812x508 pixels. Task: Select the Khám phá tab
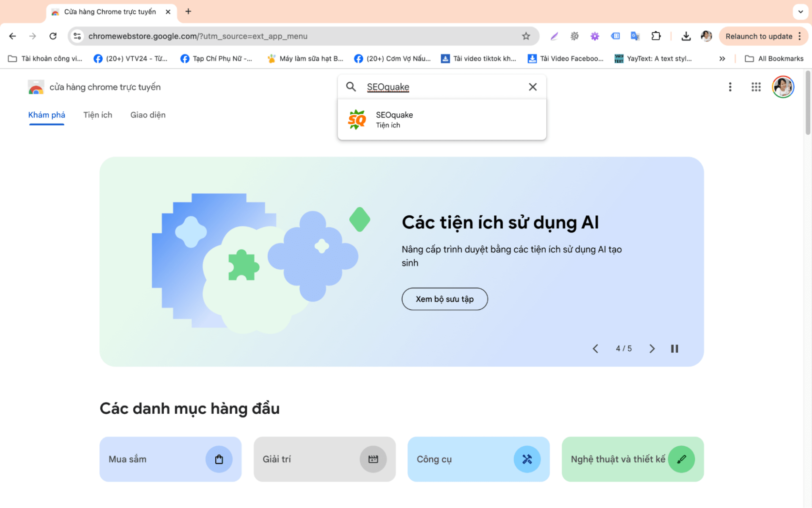tap(47, 115)
